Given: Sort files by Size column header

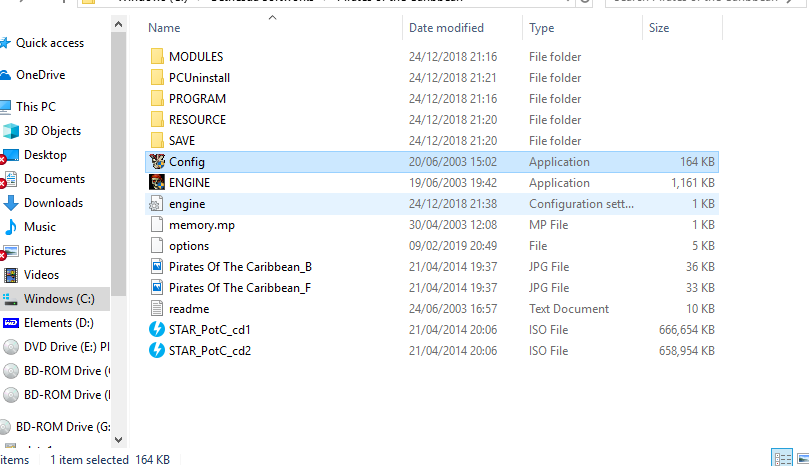Looking at the screenshot, I should [x=659, y=28].
